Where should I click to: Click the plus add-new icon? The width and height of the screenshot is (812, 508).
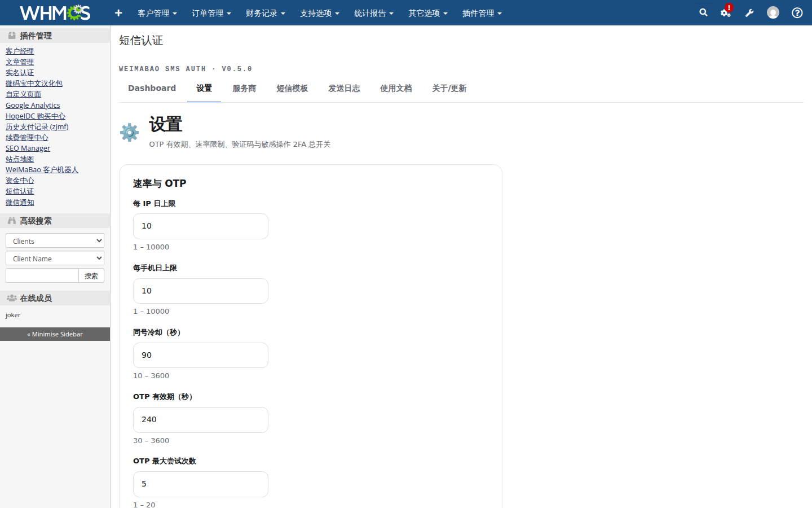(x=118, y=12)
